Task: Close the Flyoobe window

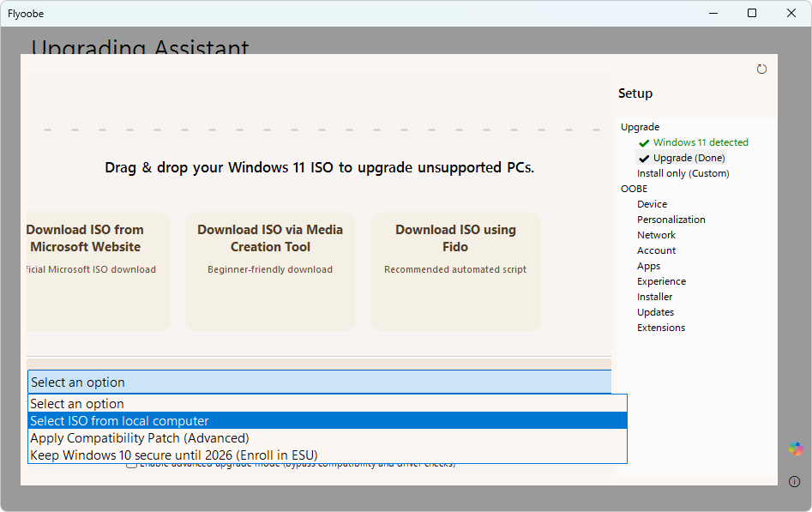Action: point(791,13)
